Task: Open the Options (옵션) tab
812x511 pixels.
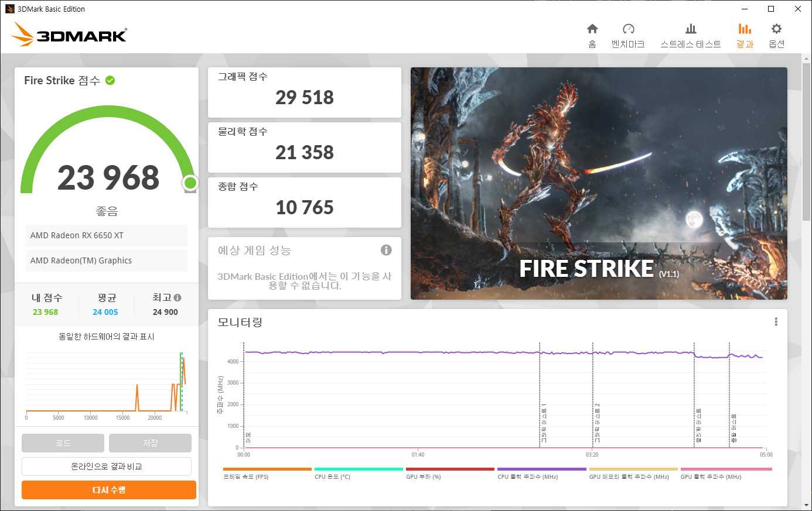Action: (x=776, y=36)
